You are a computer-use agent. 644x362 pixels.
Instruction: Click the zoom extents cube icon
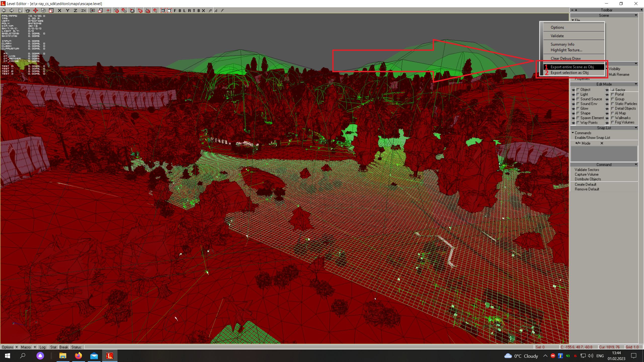(163, 10)
